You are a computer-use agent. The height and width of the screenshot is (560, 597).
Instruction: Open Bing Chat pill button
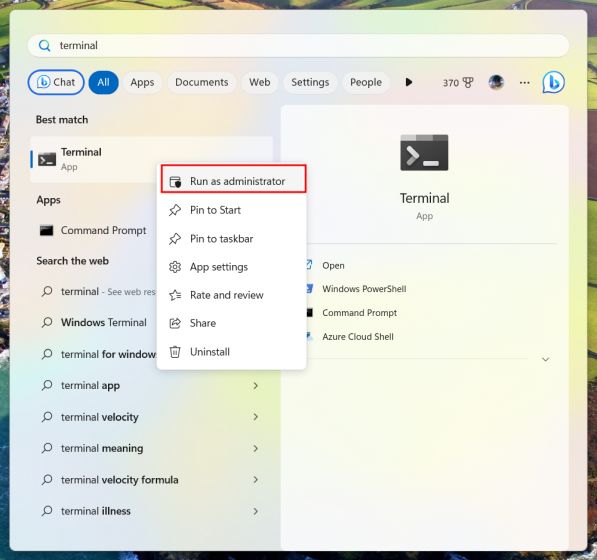pyautogui.click(x=56, y=82)
